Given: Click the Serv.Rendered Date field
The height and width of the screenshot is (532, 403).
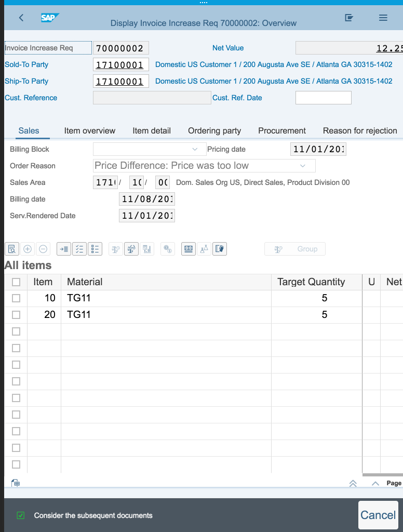Looking at the screenshot, I should (x=147, y=216).
